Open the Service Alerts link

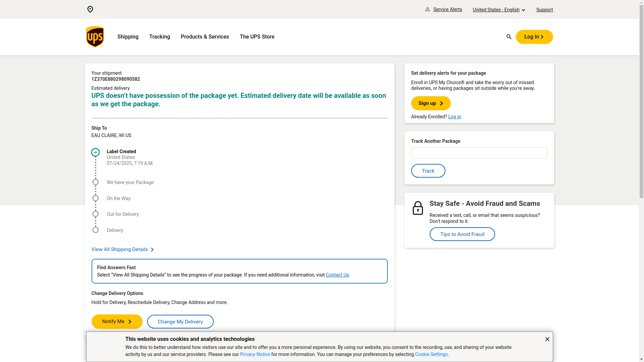(x=447, y=9)
